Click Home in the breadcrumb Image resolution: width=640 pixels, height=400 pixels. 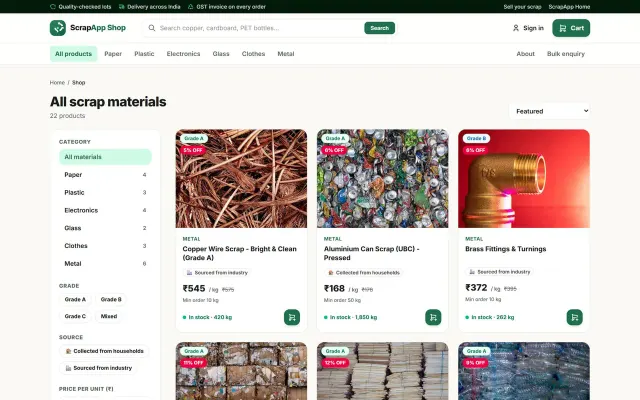57,82
